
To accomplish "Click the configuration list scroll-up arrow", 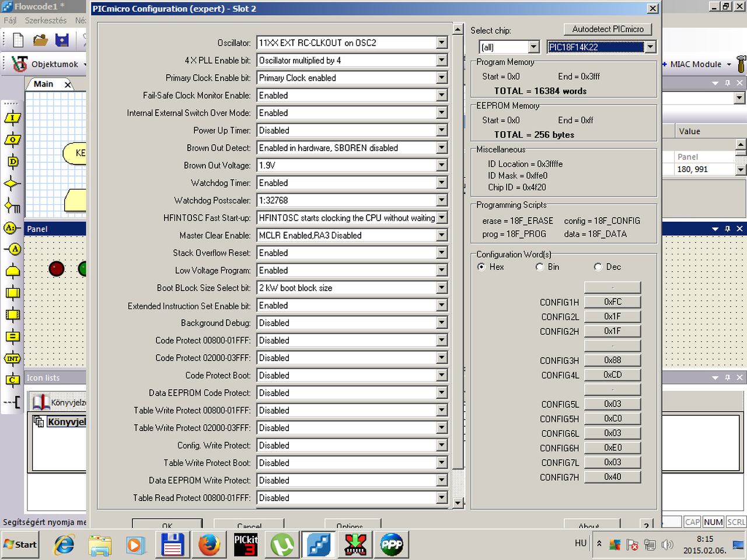I will 458,29.
